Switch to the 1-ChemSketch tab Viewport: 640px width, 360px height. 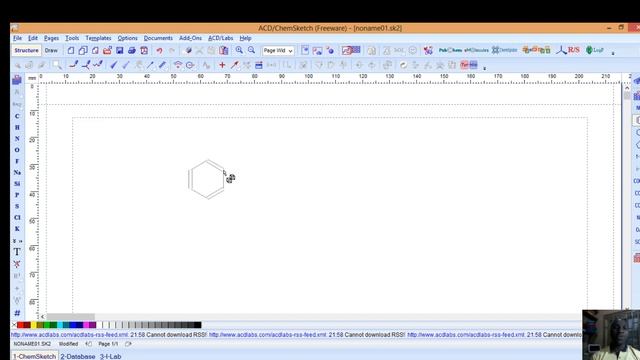coord(34,356)
